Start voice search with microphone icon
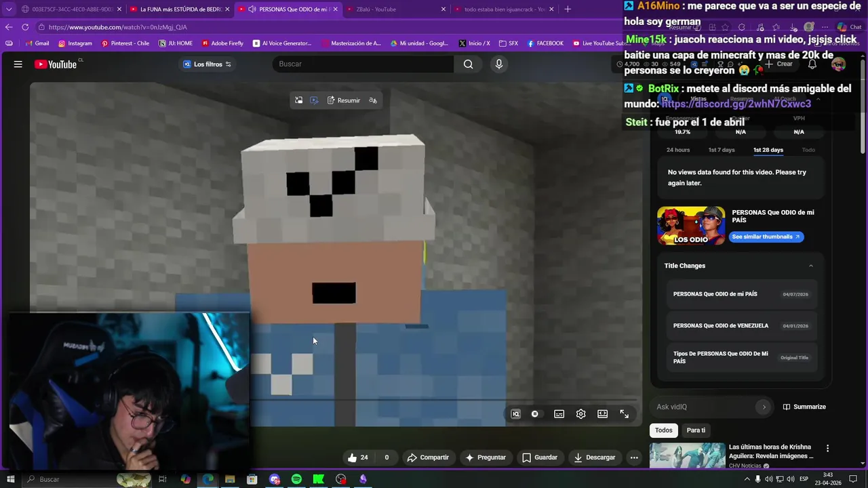Viewport: 868px width, 488px height. (x=499, y=64)
